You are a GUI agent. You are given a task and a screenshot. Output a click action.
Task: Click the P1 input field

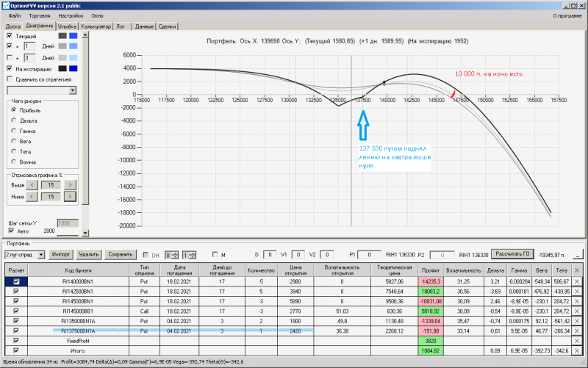pos(370,255)
